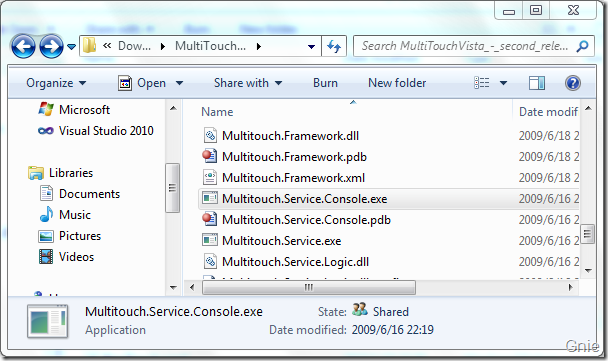Open the Share with menu
Viewport: 608px width, 361px height.
[x=248, y=83]
